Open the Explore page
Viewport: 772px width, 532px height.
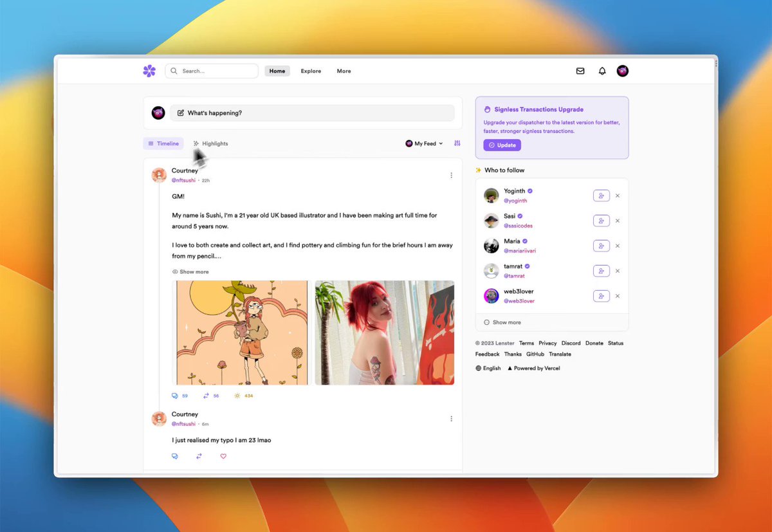311,71
